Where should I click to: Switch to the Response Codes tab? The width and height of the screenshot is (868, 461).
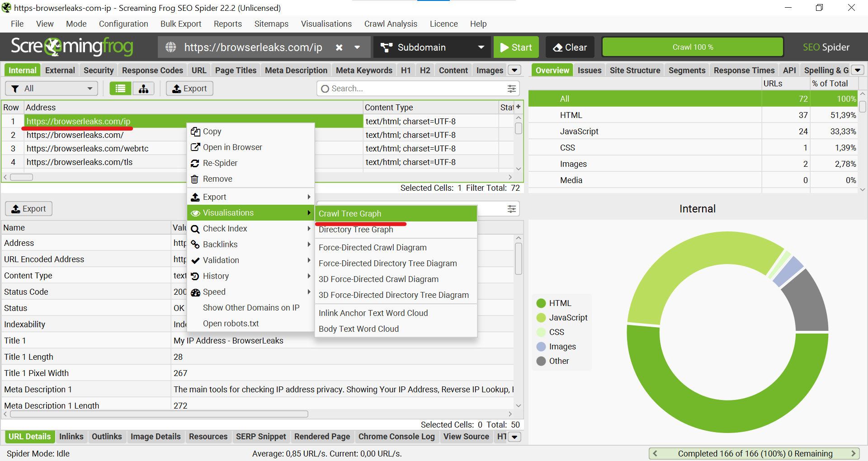152,71
